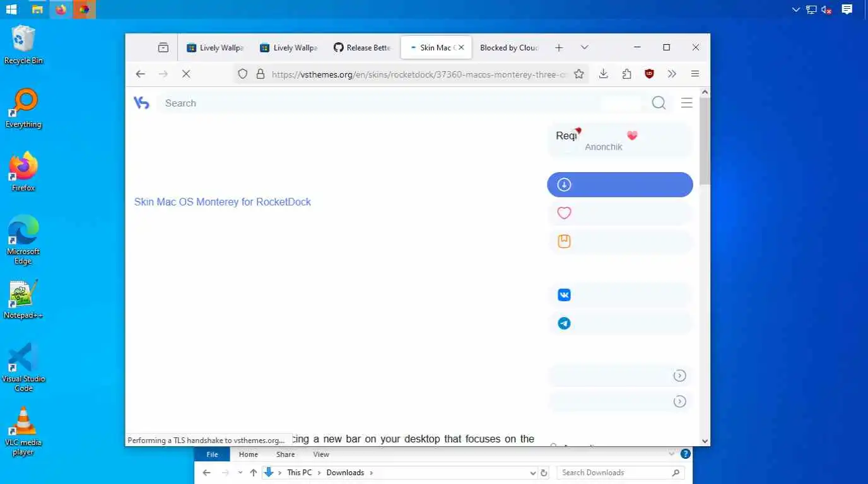Open the notification center icon
Viewport: 868px width, 484px height.
pos(847,9)
